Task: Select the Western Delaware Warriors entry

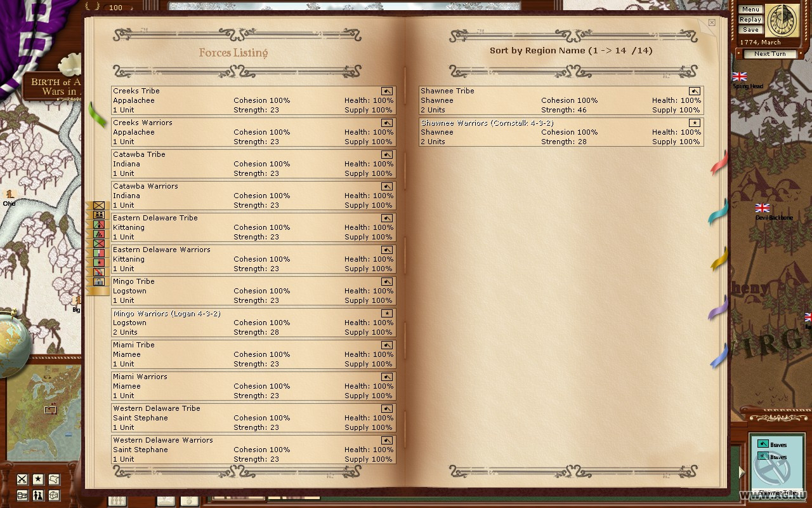Action: (254, 450)
